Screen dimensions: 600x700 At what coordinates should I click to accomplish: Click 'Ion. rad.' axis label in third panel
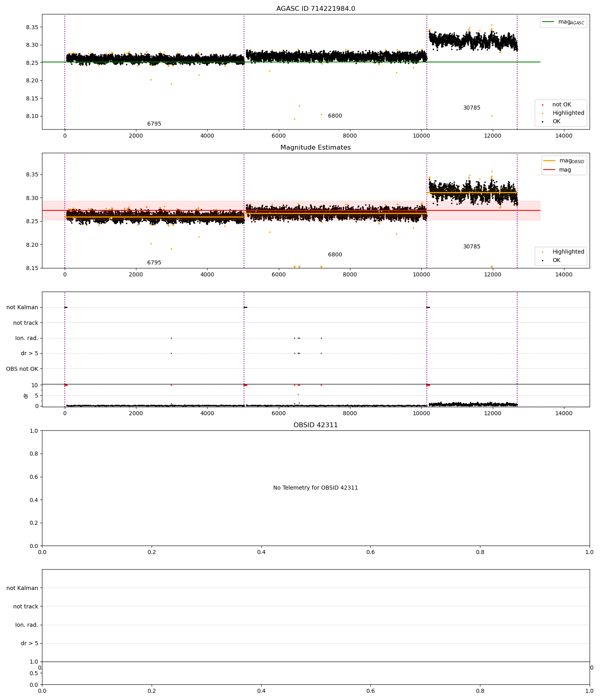(27, 338)
